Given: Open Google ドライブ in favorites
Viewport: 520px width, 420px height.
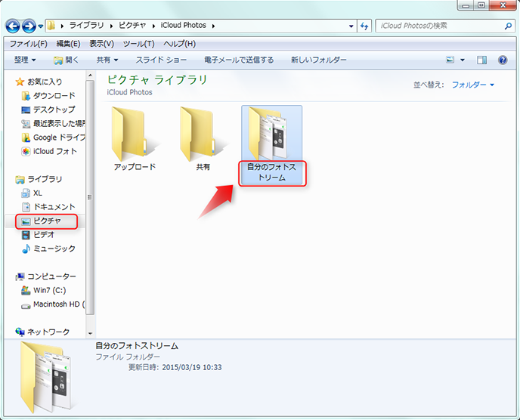Looking at the screenshot, I should tap(59, 137).
